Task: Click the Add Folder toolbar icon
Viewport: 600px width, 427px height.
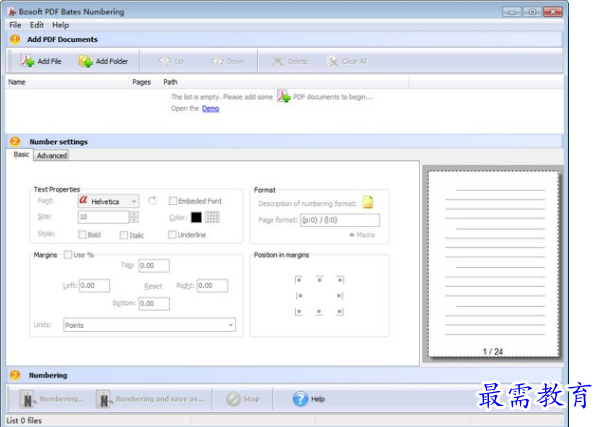Action: (86, 61)
